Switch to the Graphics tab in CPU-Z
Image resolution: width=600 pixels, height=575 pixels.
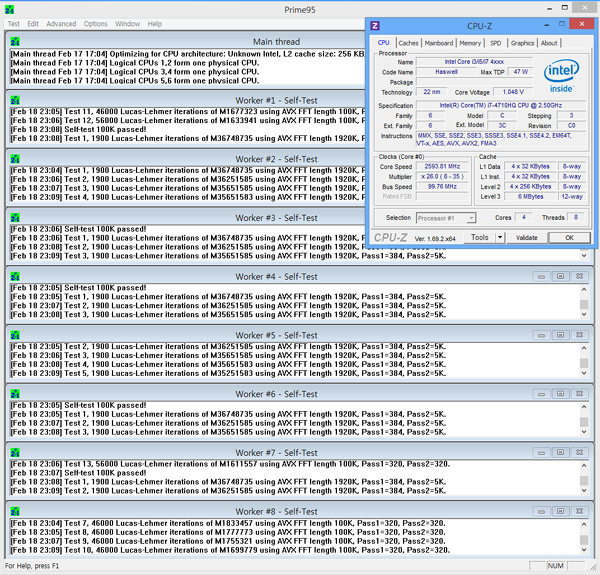click(522, 43)
